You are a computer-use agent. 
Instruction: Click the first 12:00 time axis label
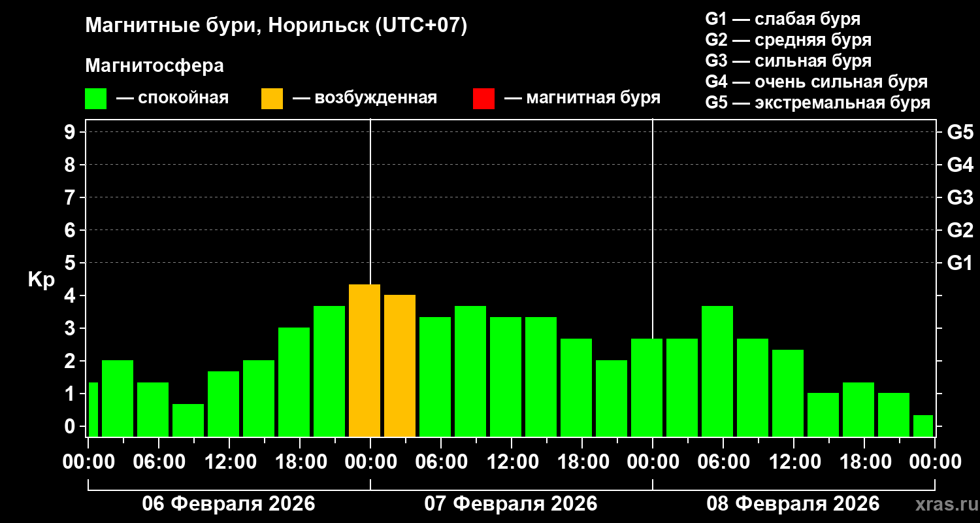tap(229, 462)
